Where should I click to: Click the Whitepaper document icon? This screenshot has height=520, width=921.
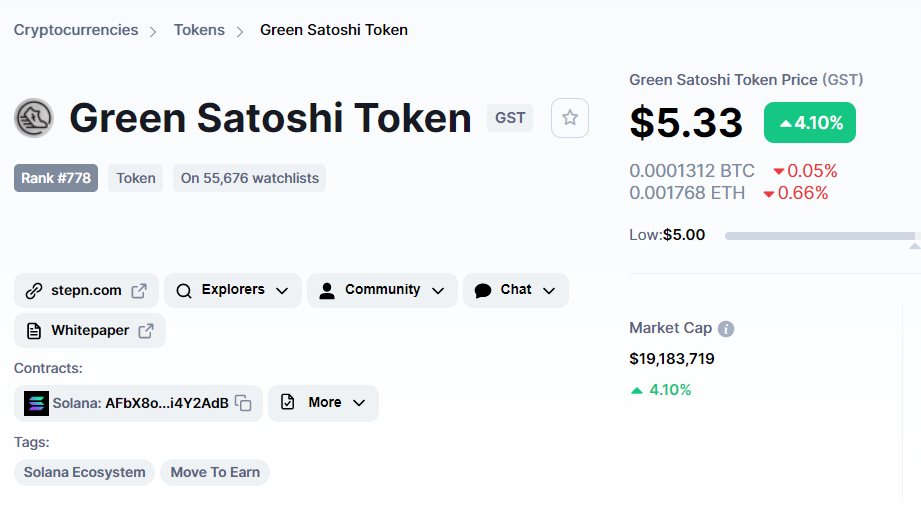click(x=34, y=331)
